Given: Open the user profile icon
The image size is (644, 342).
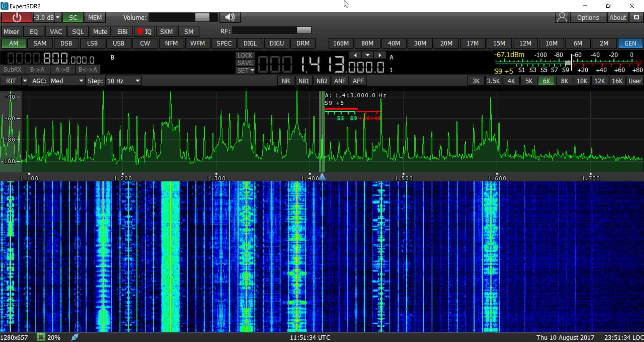Looking at the screenshot, I should (x=562, y=17).
